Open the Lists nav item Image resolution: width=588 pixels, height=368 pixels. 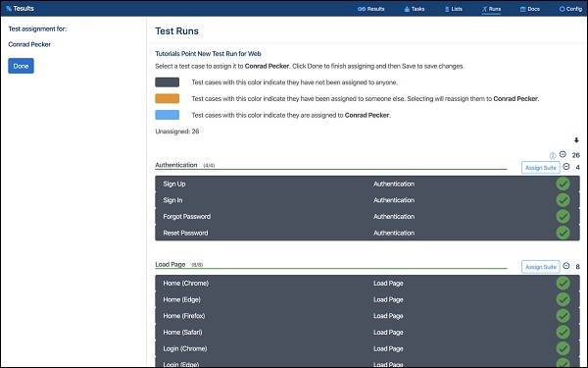[454, 9]
